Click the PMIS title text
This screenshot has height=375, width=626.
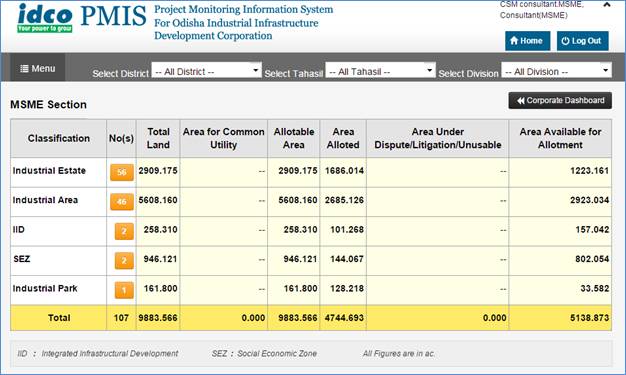pos(113,16)
